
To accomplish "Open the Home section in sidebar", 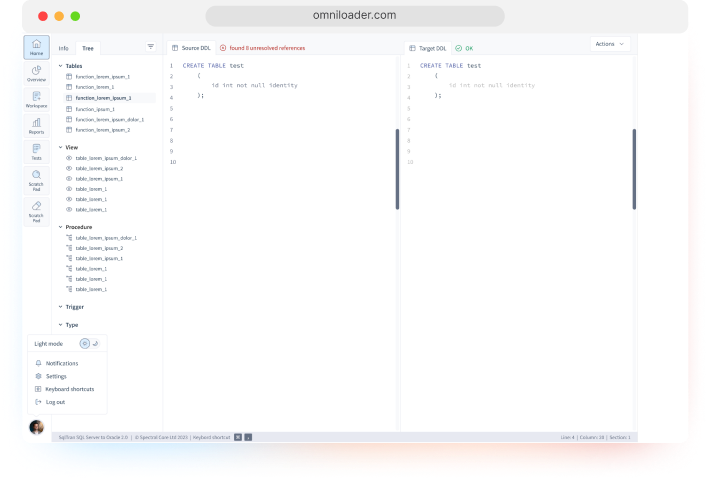I will [37, 47].
